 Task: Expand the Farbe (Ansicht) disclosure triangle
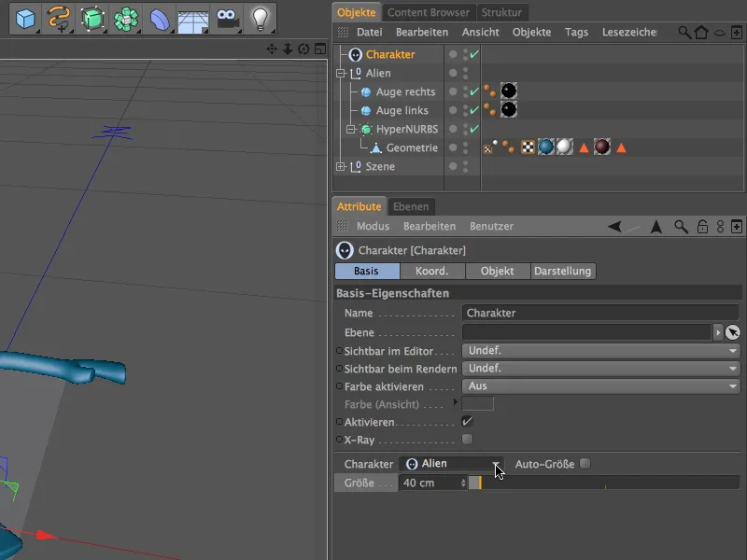coord(456,403)
